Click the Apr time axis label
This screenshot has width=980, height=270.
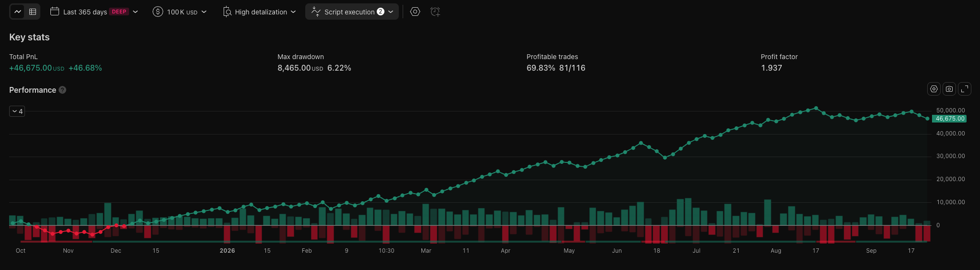(505, 251)
